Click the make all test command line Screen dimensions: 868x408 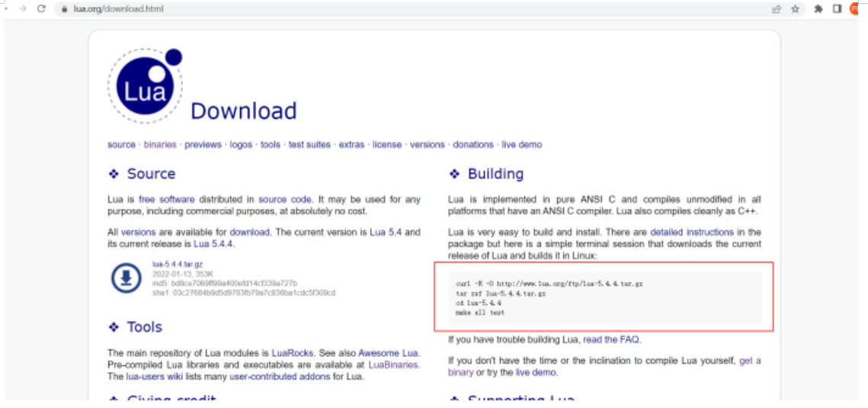click(480, 313)
